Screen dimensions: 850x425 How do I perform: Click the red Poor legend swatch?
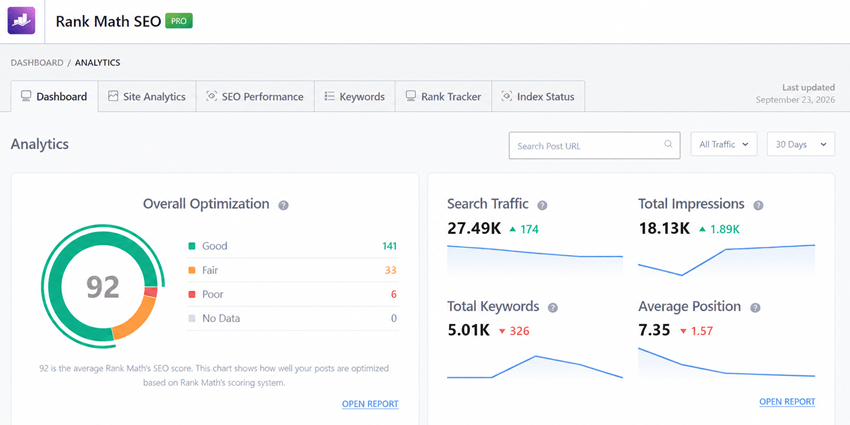coord(191,294)
